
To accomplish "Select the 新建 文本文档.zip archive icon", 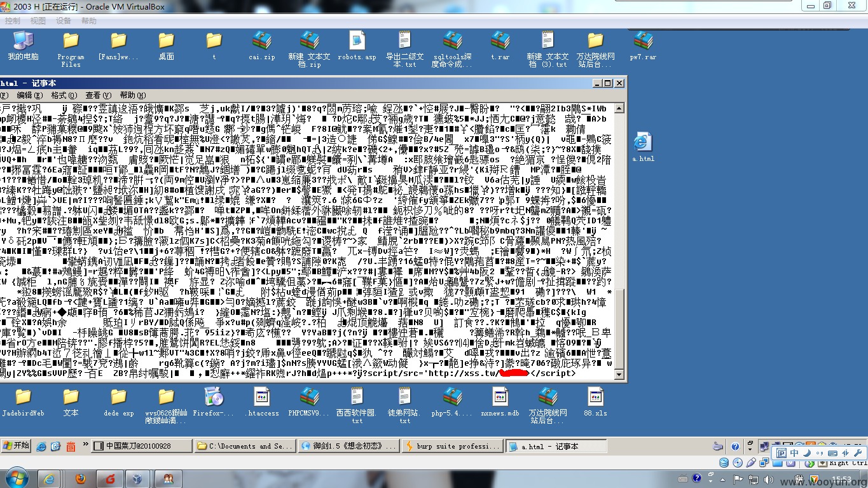I will tap(309, 50).
